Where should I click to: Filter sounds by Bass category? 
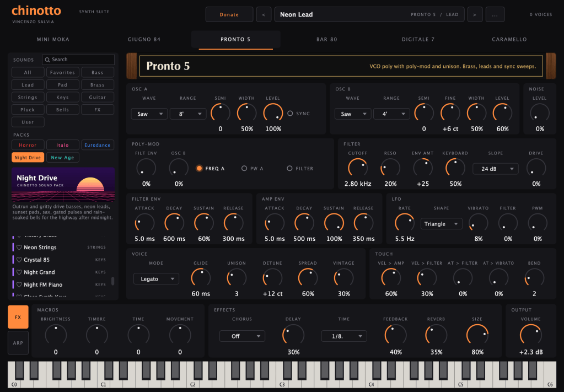tap(98, 72)
